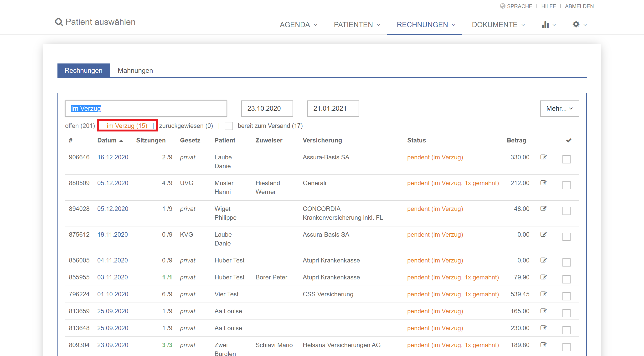Expand the PATIENTEN menu
The height and width of the screenshot is (356, 644).
point(357,25)
